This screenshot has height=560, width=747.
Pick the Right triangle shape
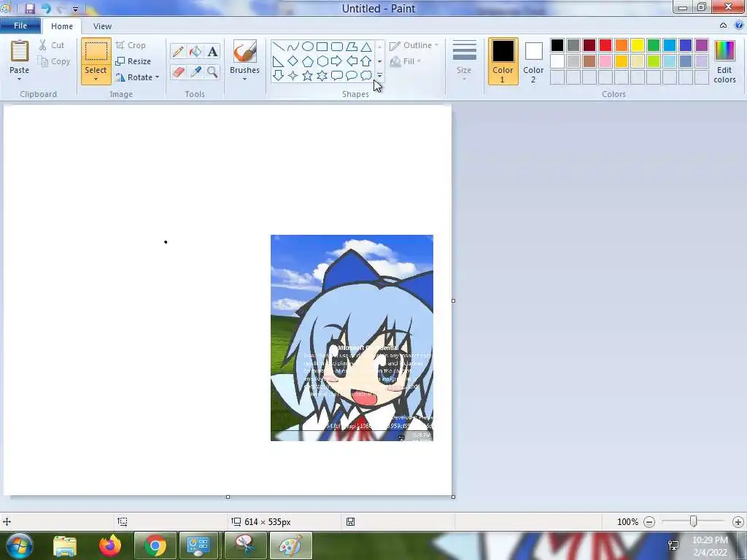pyautogui.click(x=279, y=61)
